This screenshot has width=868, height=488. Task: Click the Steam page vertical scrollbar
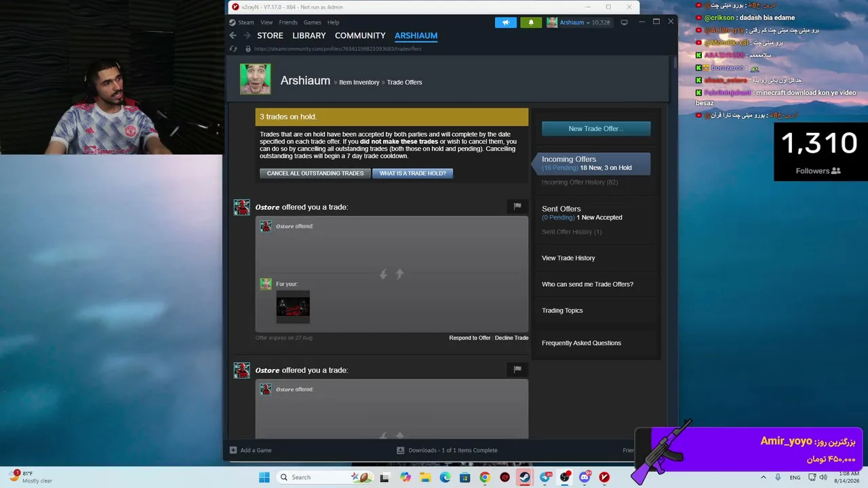tap(675, 63)
